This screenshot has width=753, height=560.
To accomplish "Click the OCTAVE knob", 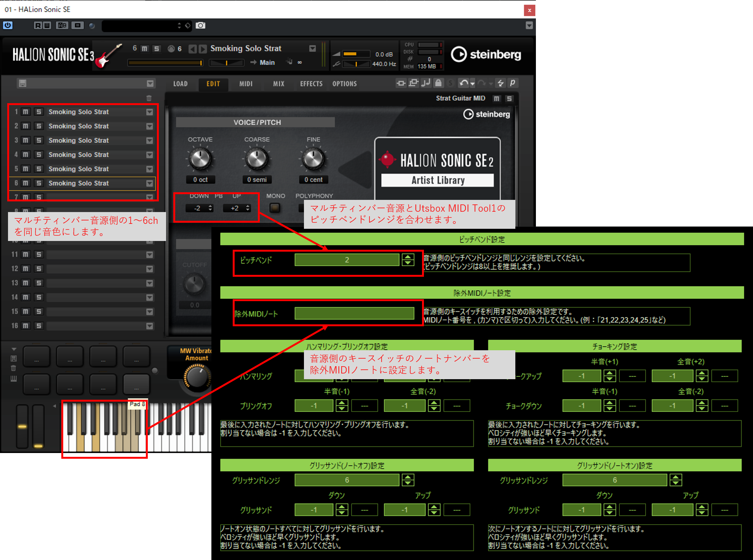I will coord(200,159).
